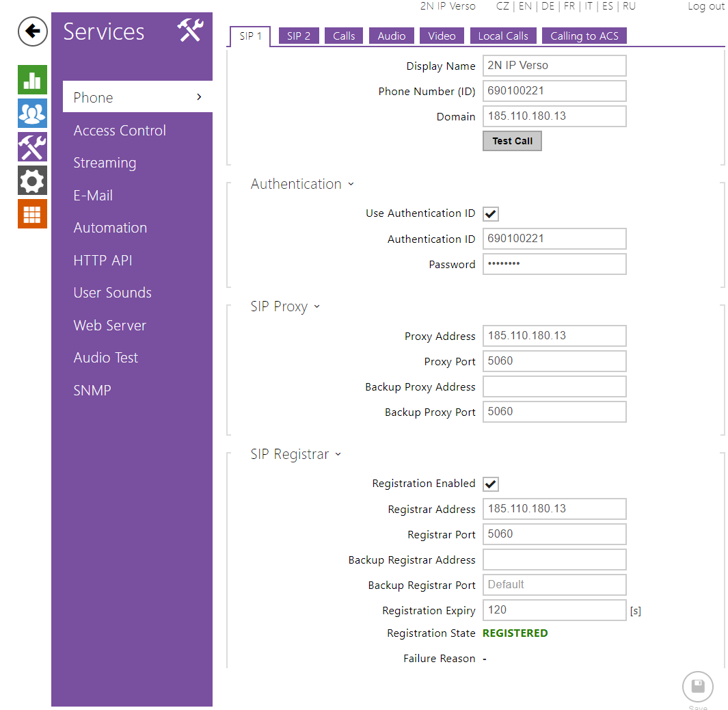Click into the Proxy Address field

pyautogui.click(x=554, y=336)
